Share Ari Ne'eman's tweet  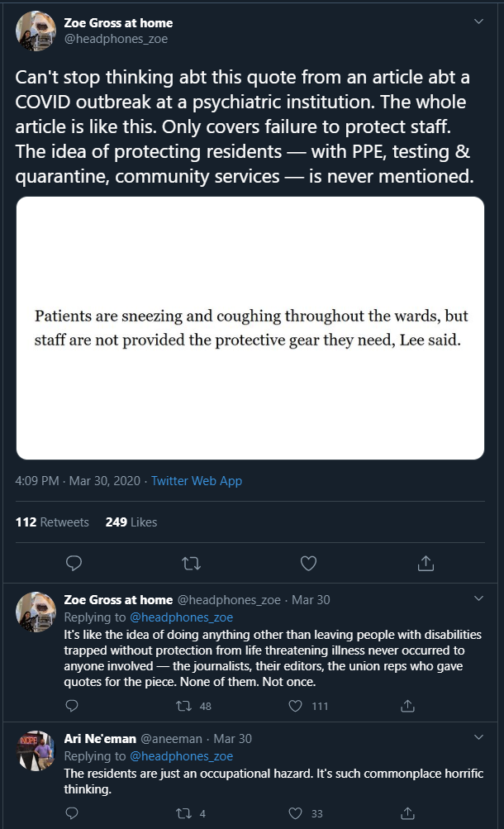(407, 813)
